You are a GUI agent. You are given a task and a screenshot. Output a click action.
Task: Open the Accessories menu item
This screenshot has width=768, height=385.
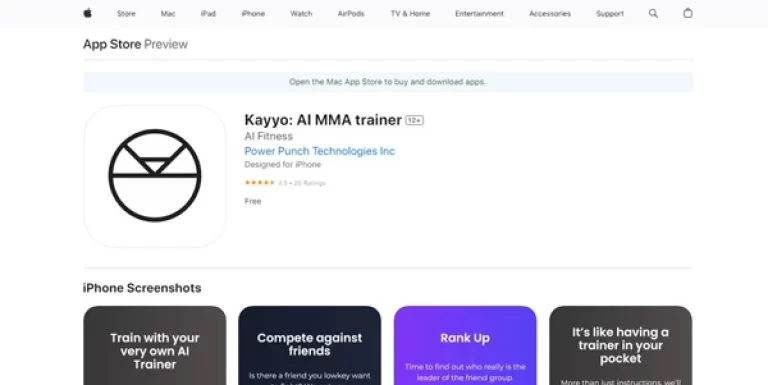(550, 14)
